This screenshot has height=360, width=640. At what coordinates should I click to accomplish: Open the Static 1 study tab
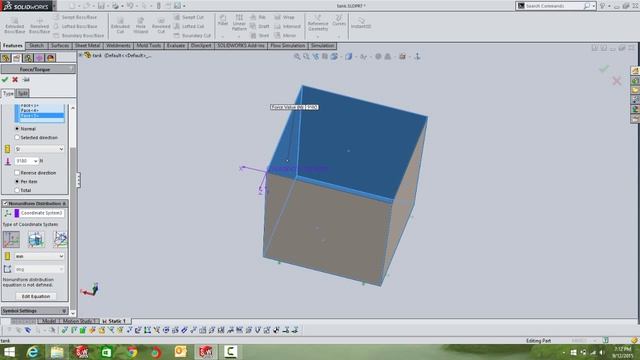point(115,321)
